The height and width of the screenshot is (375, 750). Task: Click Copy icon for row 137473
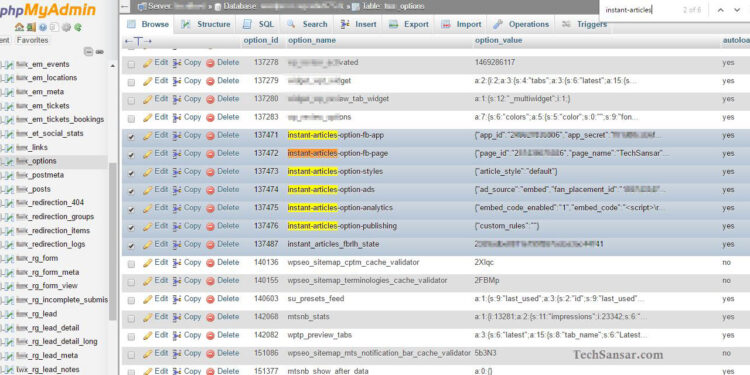[x=177, y=172]
